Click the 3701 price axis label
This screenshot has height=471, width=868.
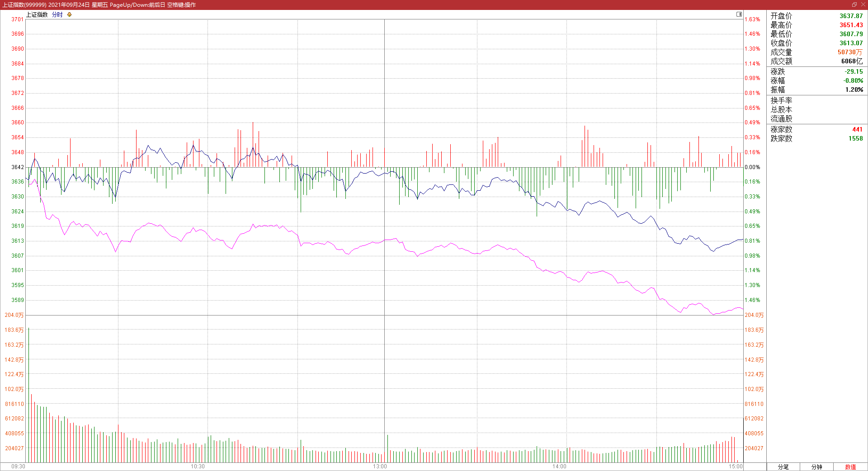point(18,19)
